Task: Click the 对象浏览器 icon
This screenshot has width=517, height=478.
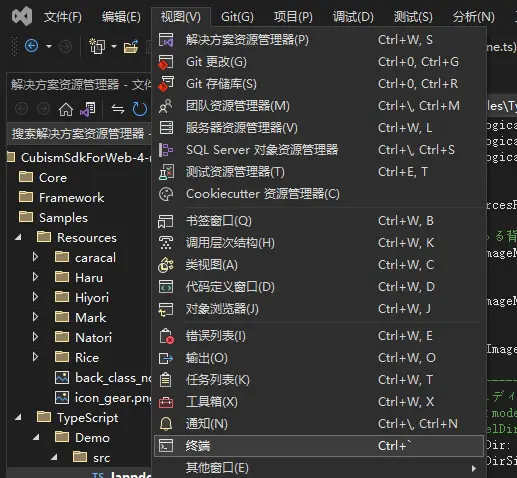Action: (166, 309)
